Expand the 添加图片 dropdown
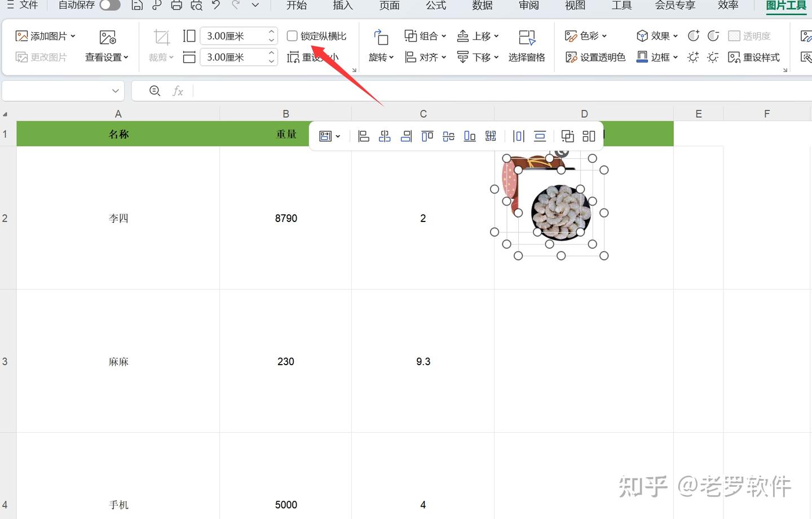 [73, 36]
